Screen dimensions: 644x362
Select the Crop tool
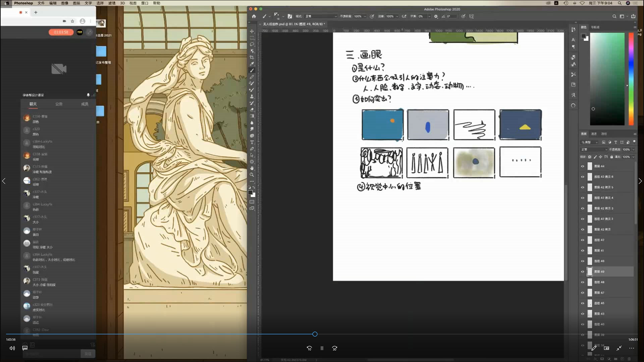click(252, 57)
